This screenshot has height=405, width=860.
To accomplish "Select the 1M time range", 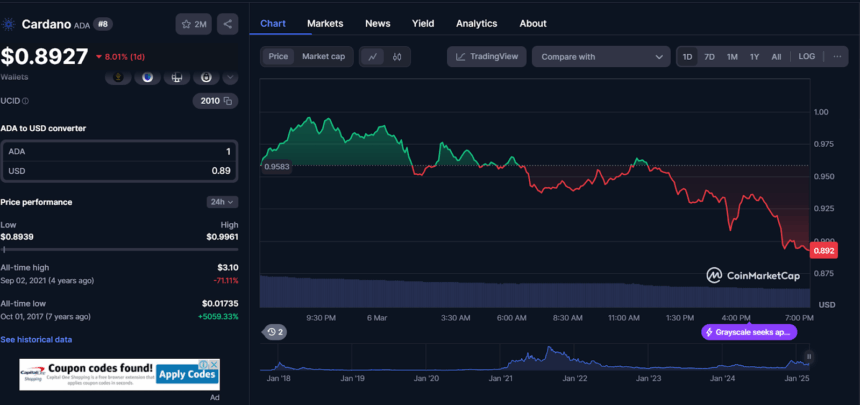I will coord(732,57).
